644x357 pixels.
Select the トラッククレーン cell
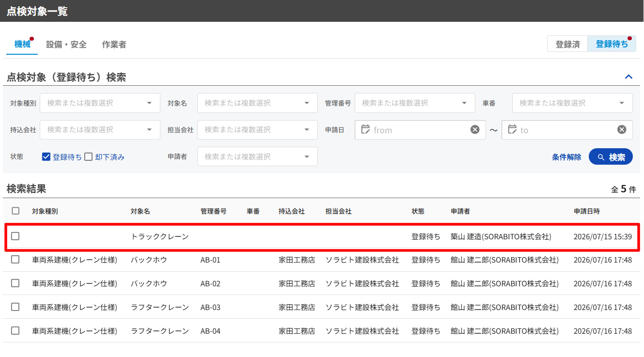159,236
